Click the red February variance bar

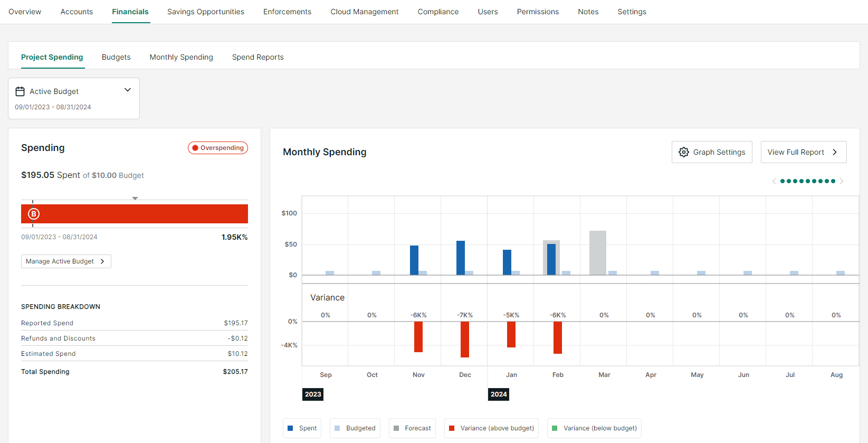(x=558, y=337)
